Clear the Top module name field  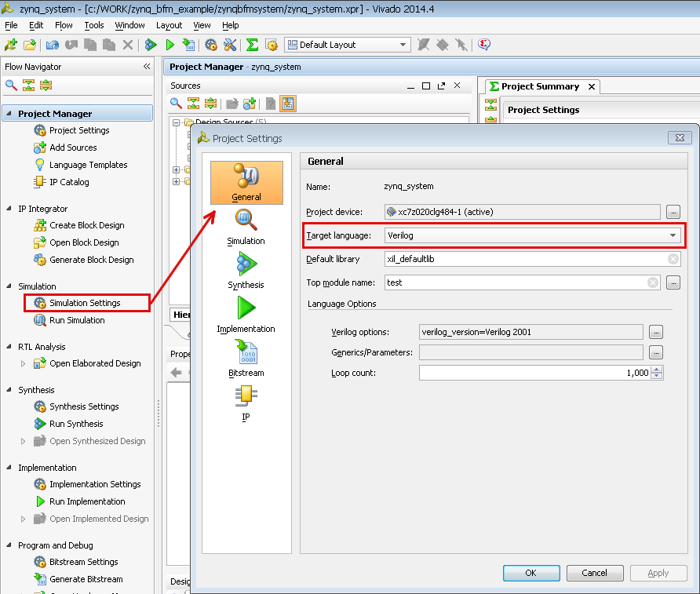(x=653, y=282)
